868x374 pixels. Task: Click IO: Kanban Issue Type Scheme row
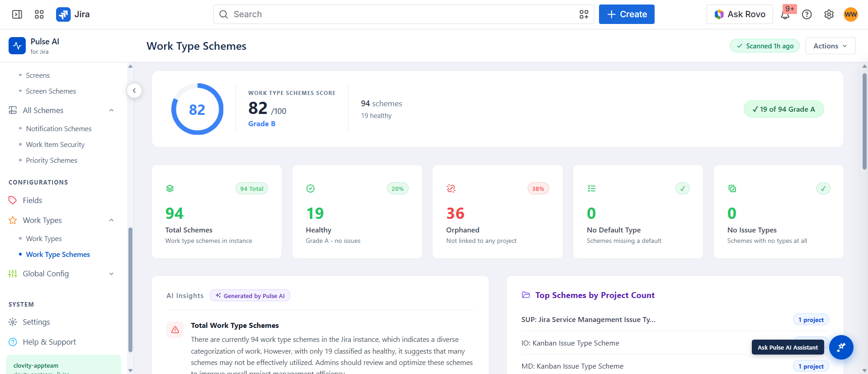click(x=675, y=343)
